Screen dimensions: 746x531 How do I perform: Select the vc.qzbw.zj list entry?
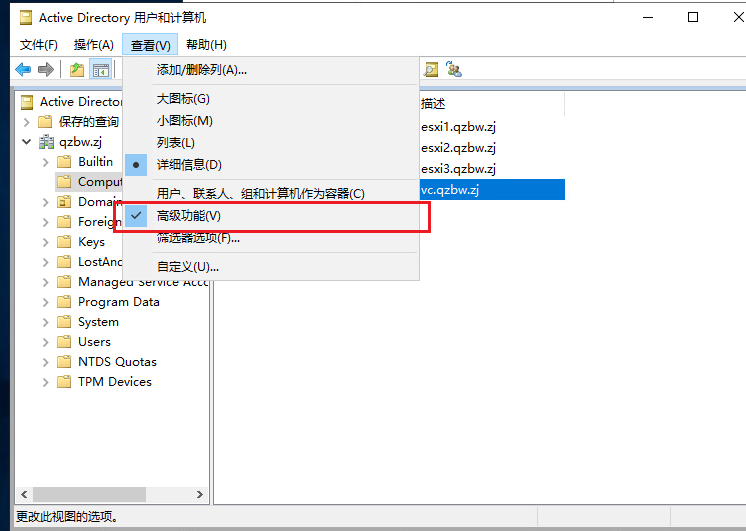coord(450,190)
